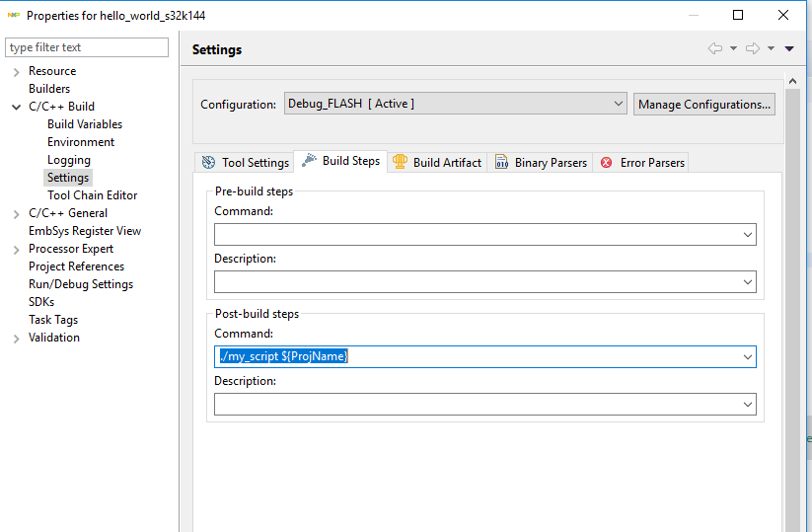
Task: Open the post-build Description dropdown
Action: pyautogui.click(x=749, y=405)
